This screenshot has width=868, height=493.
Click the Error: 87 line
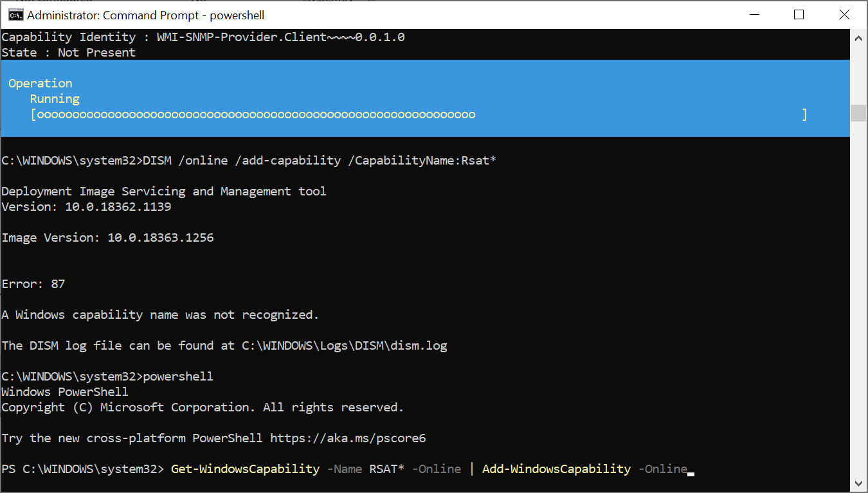coord(33,284)
